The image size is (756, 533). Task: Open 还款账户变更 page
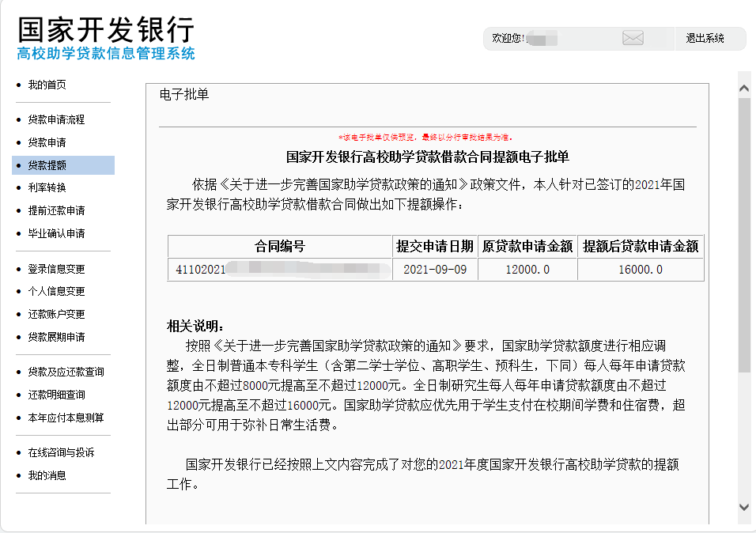tap(56, 314)
